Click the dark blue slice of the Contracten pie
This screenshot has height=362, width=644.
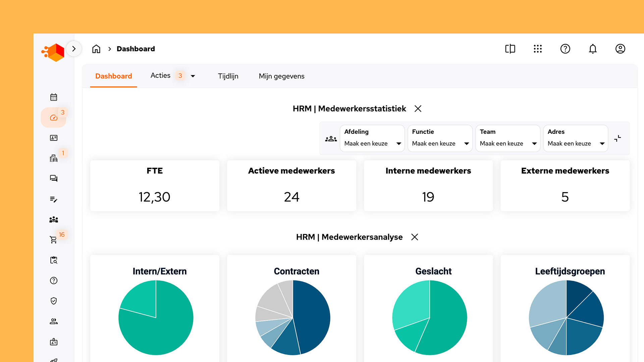pyautogui.click(x=312, y=315)
